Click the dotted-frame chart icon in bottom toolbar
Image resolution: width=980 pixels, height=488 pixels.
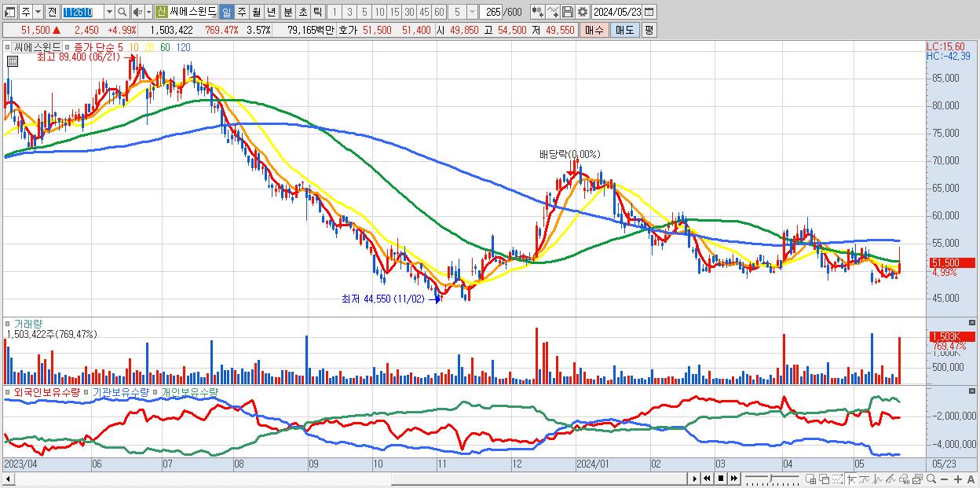click(838, 479)
